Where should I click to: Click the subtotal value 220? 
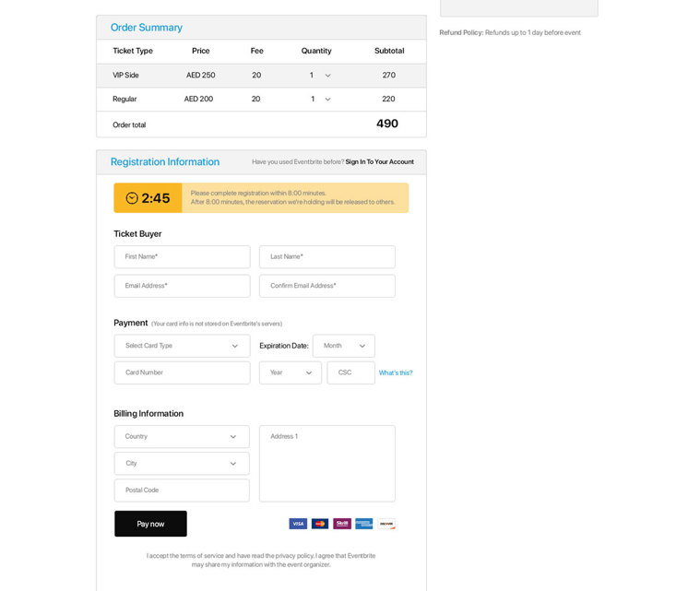(388, 99)
